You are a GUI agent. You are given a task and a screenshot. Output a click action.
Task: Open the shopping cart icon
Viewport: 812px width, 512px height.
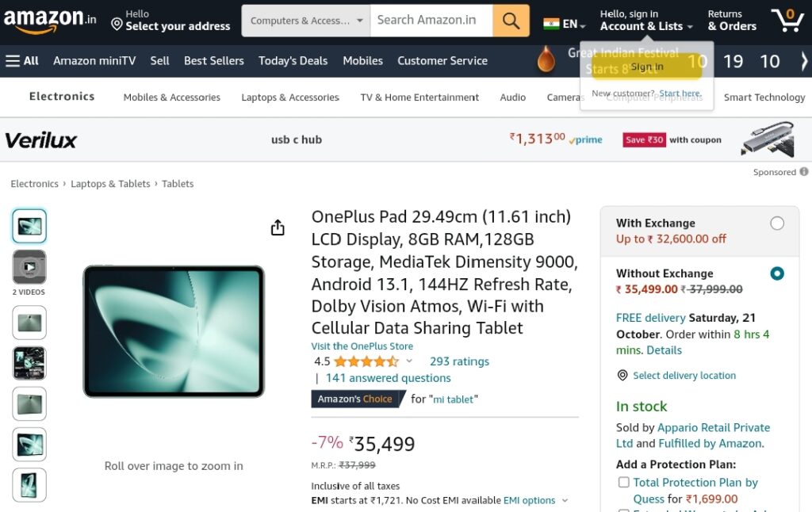[x=787, y=21]
